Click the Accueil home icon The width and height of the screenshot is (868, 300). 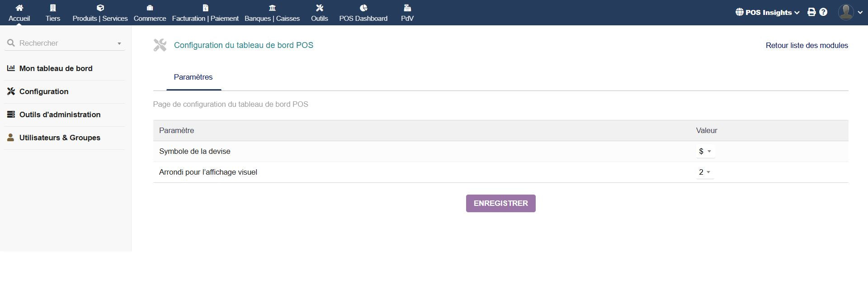[19, 8]
